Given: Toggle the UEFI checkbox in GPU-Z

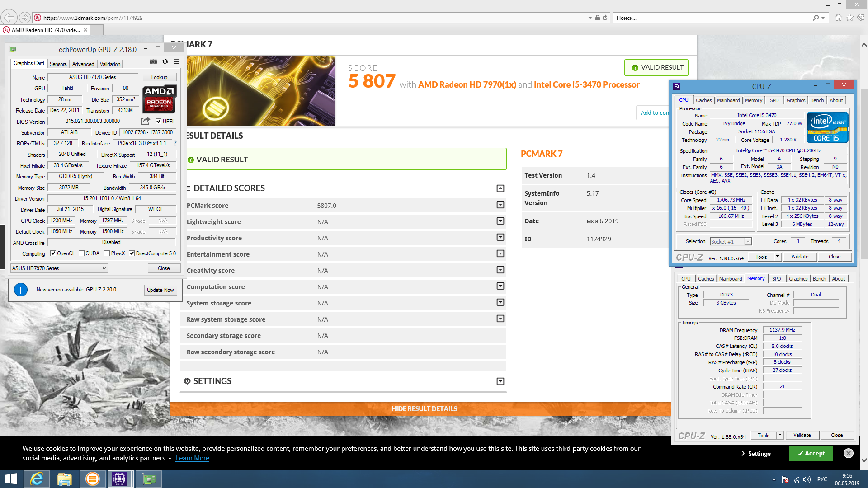Looking at the screenshot, I should click(159, 122).
